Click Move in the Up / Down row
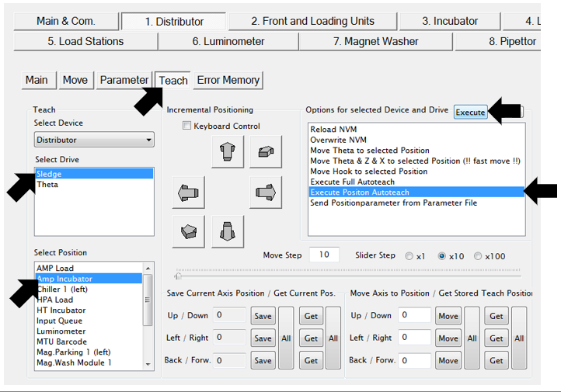 [x=448, y=316]
